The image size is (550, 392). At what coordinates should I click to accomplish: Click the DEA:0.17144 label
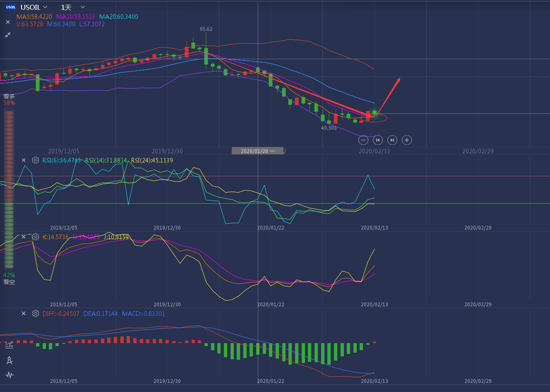coord(101,314)
